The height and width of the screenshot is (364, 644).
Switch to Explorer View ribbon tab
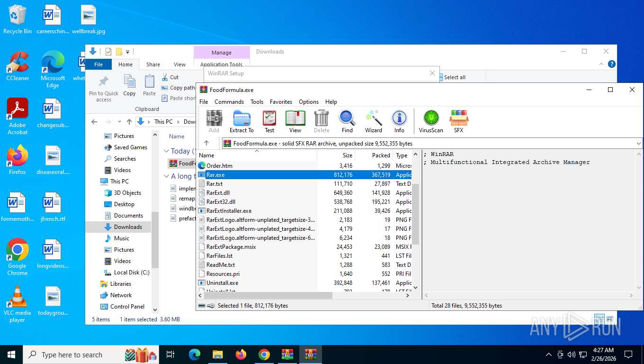click(179, 64)
